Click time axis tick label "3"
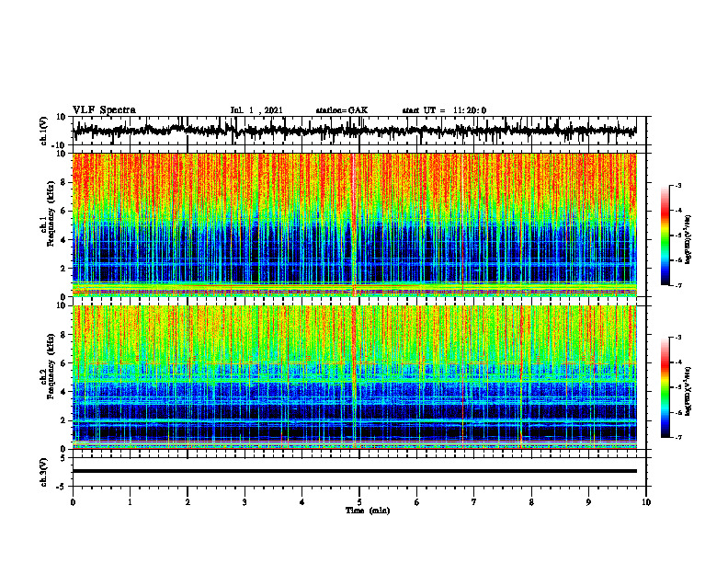The height and width of the screenshot is (563, 728). pyautogui.click(x=245, y=501)
